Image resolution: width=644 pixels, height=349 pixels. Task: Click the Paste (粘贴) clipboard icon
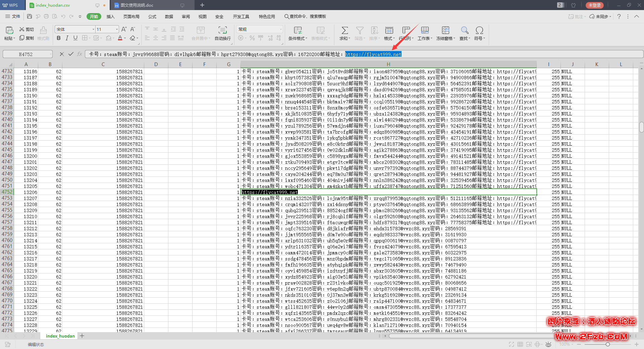[x=9, y=30]
